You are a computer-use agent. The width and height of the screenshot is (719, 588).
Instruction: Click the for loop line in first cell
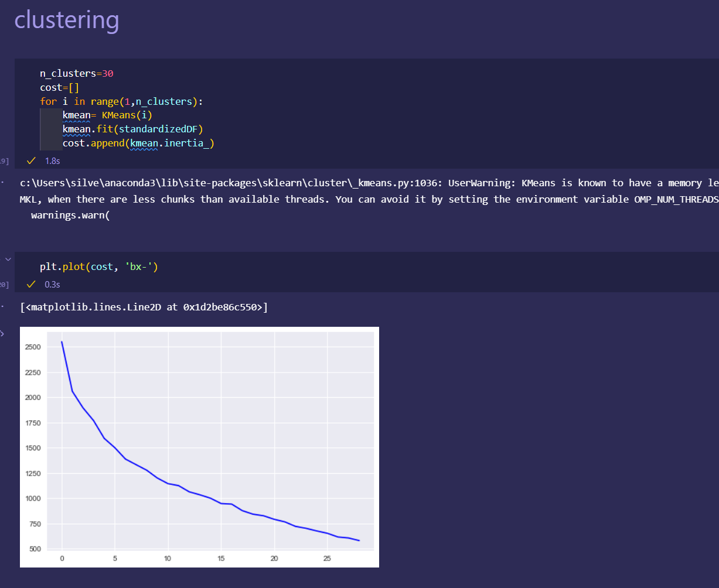(121, 101)
